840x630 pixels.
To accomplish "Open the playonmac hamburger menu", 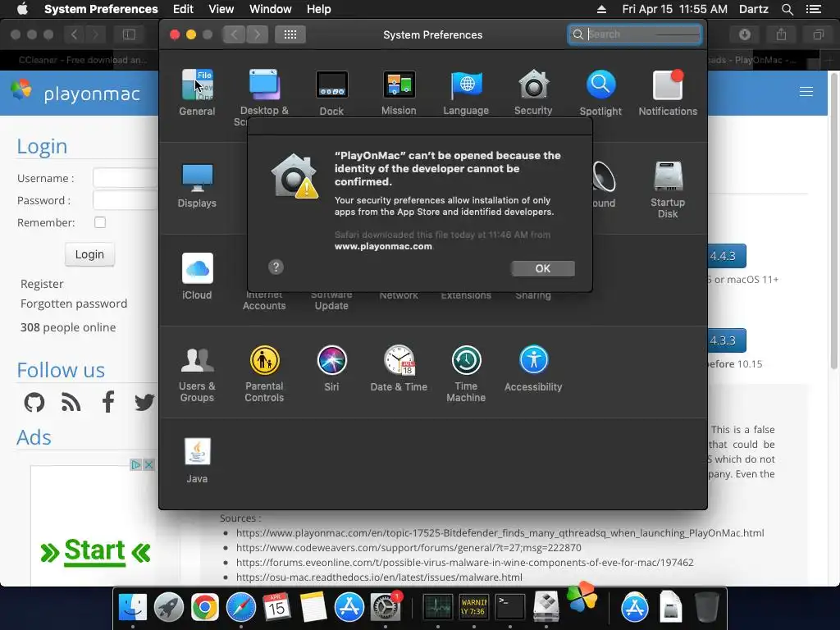I will tap(806, 92).
